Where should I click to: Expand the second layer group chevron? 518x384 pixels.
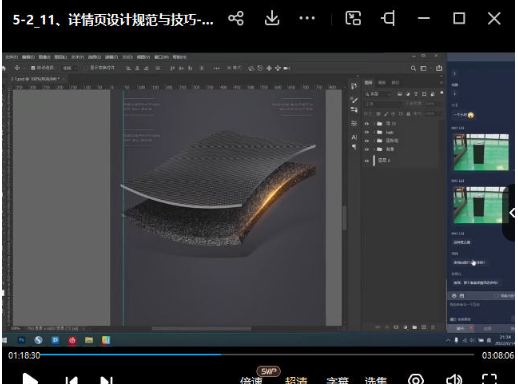[374, 132]
